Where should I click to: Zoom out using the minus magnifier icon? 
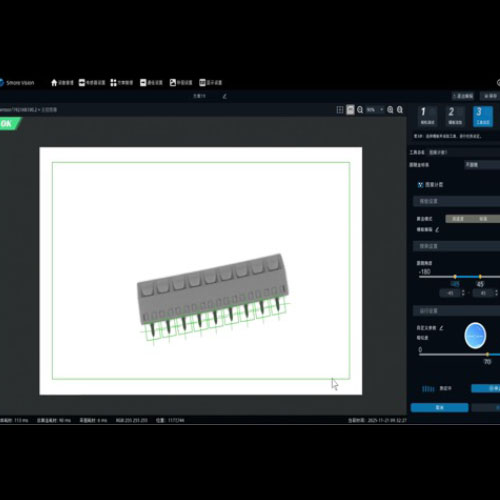point(360,110)
